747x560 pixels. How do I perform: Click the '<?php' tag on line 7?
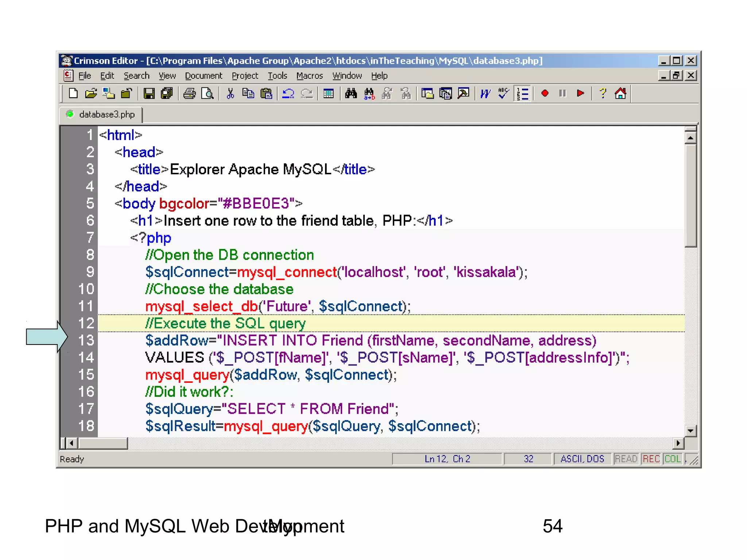(x=151, y=238)
